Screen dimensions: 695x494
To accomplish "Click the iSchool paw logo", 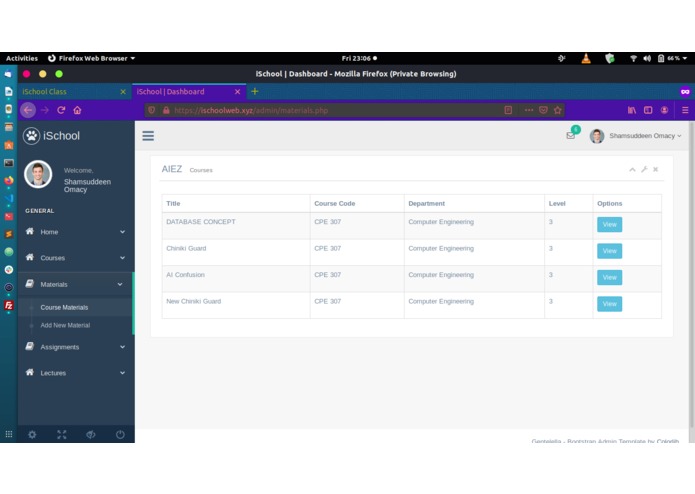I will click(31, 136).
